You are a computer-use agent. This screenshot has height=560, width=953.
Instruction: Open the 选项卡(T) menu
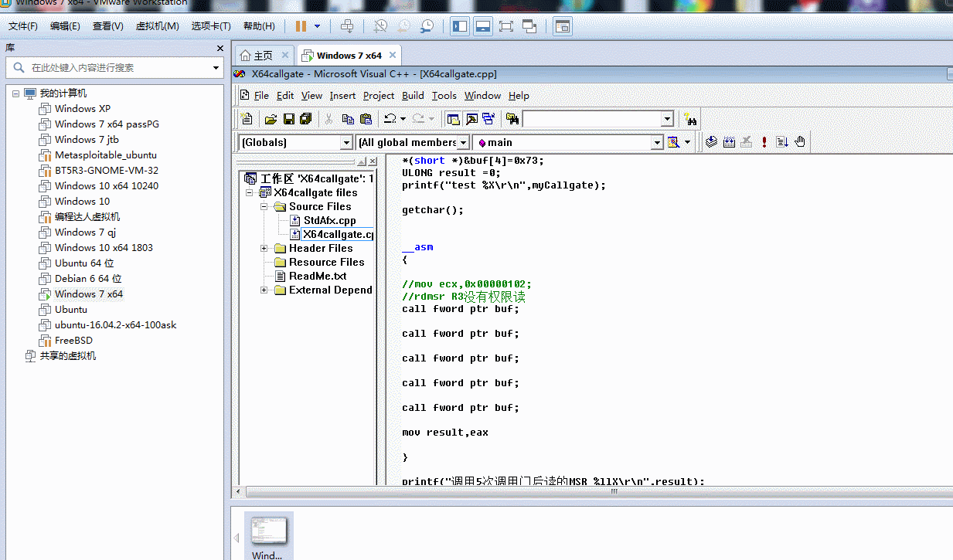211,26
